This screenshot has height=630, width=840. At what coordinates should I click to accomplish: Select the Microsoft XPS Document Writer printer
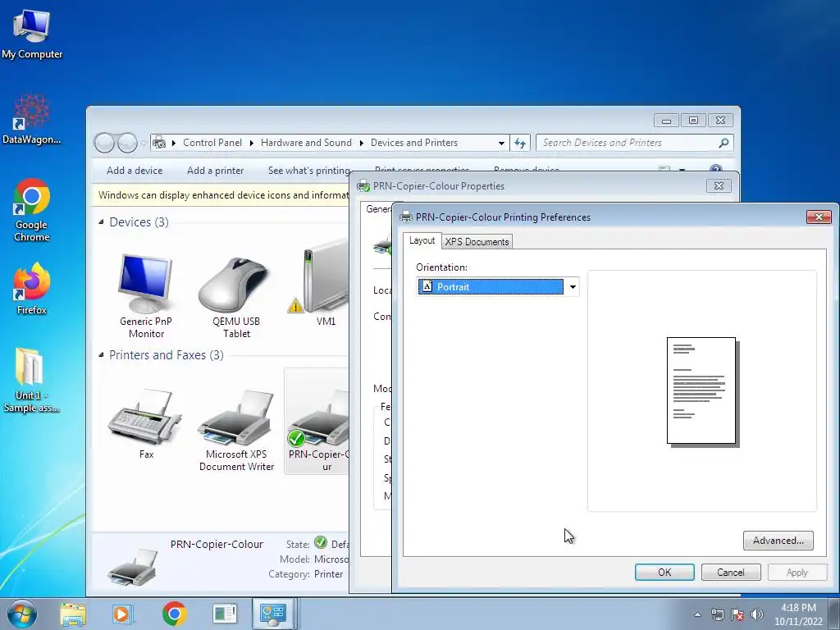tap(236, 430)
